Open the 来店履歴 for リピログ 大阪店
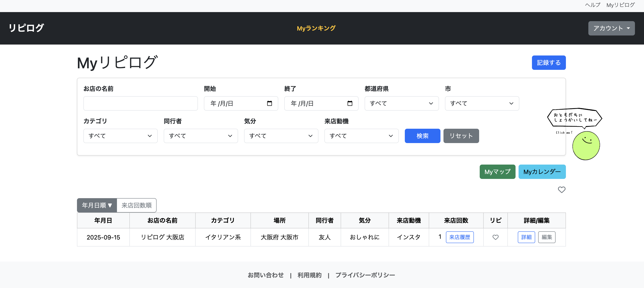644x288 pixels. coord(460,237)
